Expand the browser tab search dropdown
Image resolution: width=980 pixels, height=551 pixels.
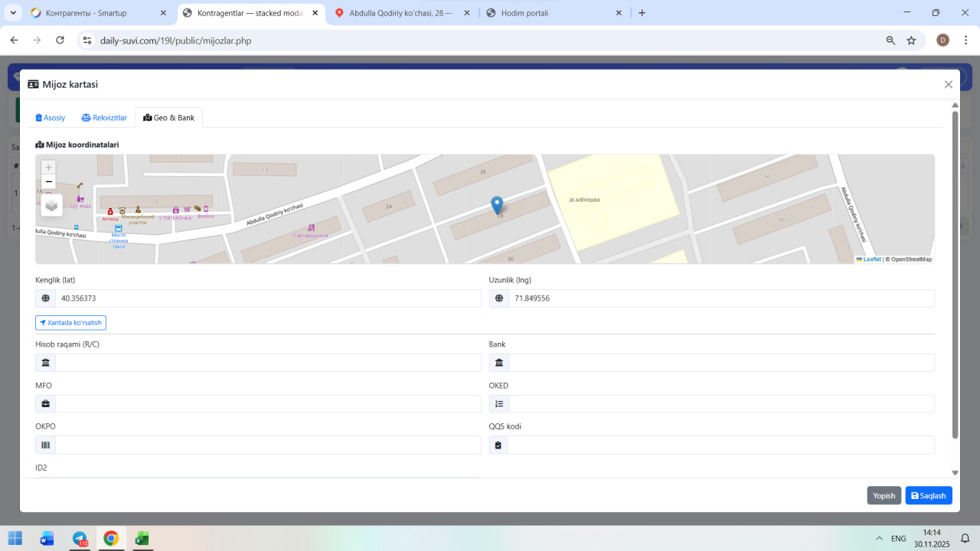(13, 13)
